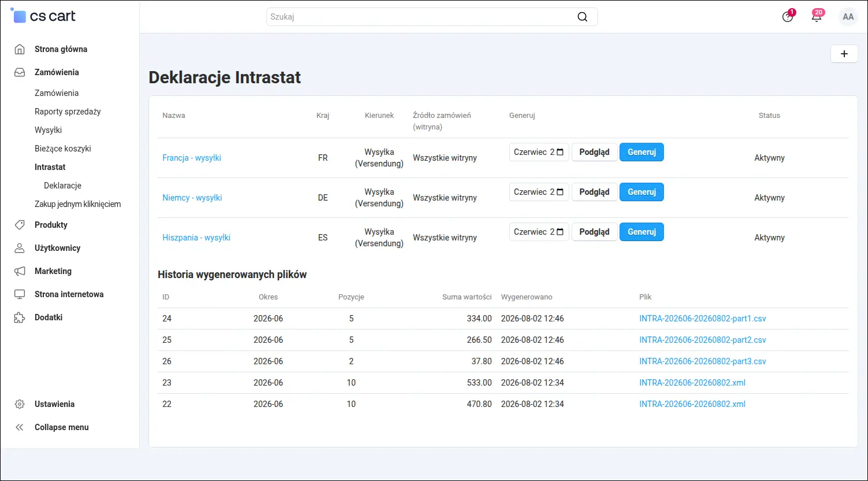The image size is (868, 481).
Task: Click the Czerwiec month field in Hiszpania row
Action: coord(539,232)
